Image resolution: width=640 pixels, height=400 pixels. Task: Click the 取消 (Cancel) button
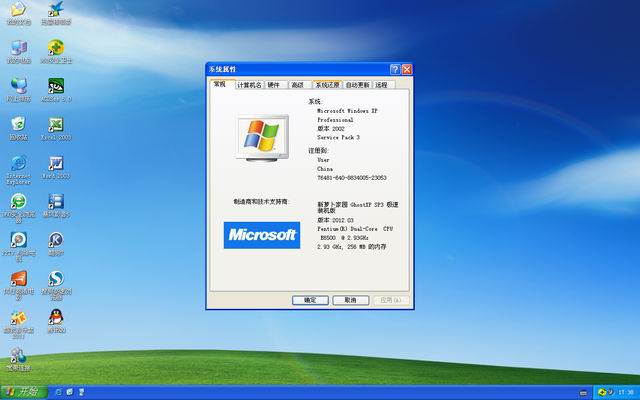[351, 300]
